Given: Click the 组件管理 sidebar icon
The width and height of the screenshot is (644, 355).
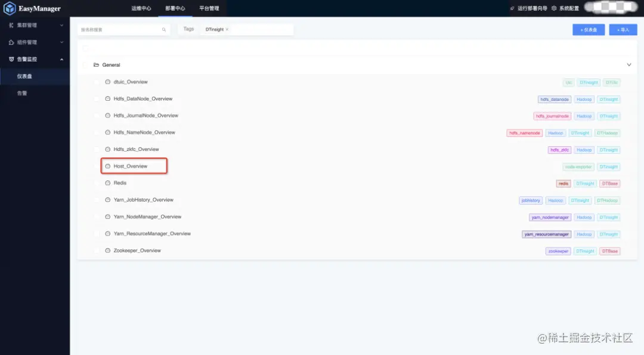Looking at the screenshot, I should 11,42.
